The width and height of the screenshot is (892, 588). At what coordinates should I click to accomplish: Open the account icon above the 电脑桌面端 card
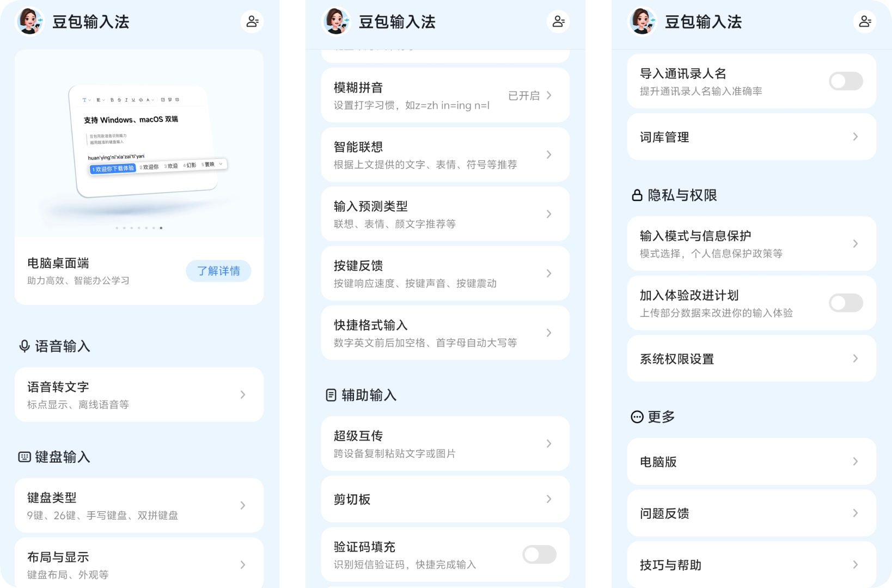point(252,22)
